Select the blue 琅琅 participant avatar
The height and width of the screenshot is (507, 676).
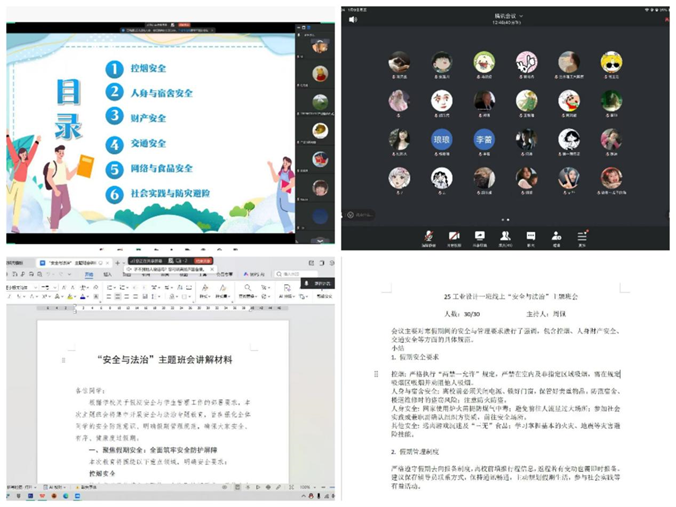tap(441, 139)
